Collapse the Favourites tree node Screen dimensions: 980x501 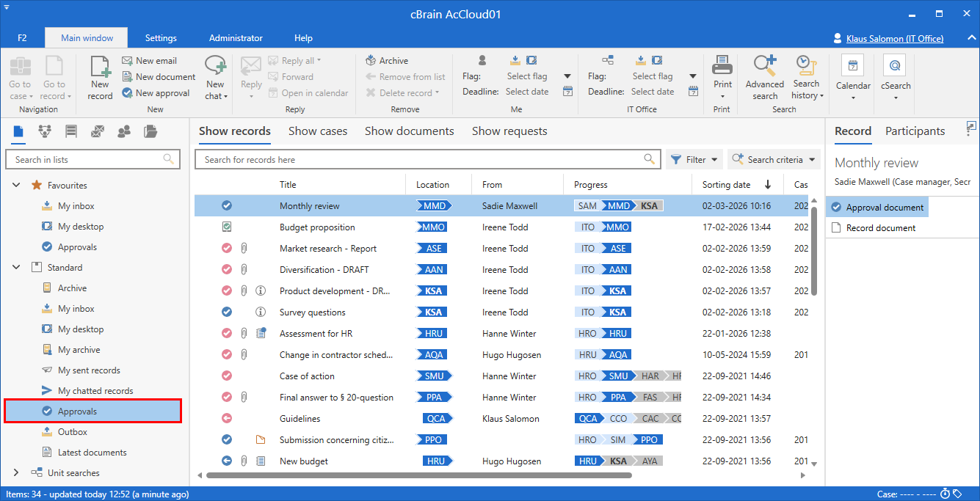pyautogui.click(x=16, y=186)
